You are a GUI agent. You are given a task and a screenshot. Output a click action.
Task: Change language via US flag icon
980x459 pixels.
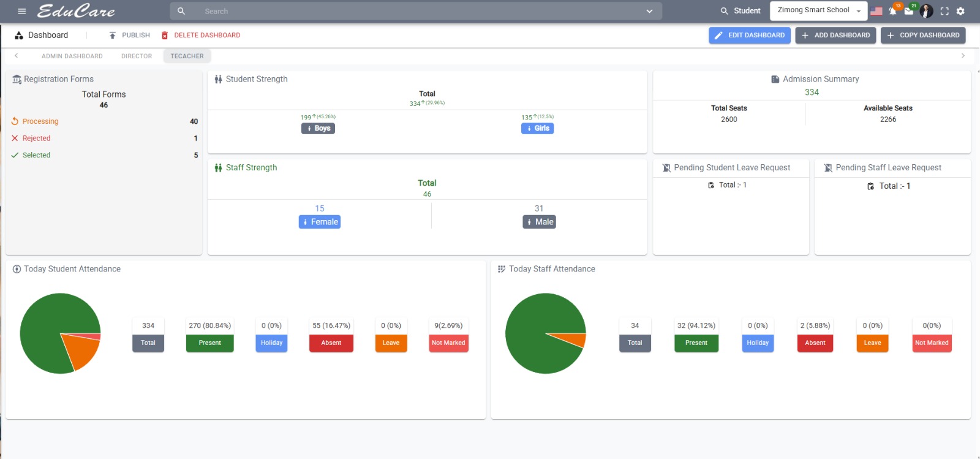(876, 11)
